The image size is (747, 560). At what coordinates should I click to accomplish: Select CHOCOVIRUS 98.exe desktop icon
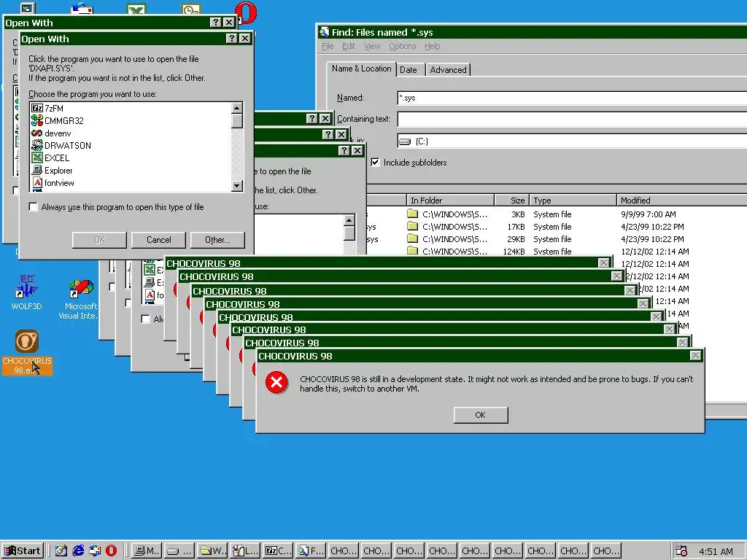click(27, 352)
